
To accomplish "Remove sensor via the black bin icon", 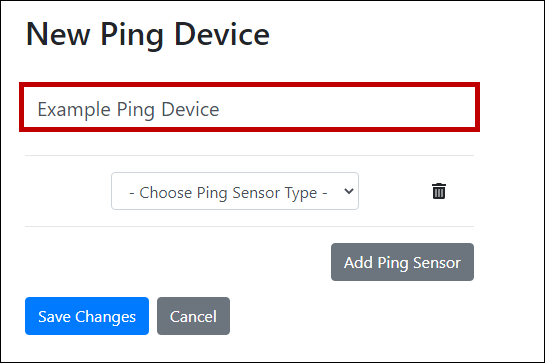I will (x=439, y=191).
